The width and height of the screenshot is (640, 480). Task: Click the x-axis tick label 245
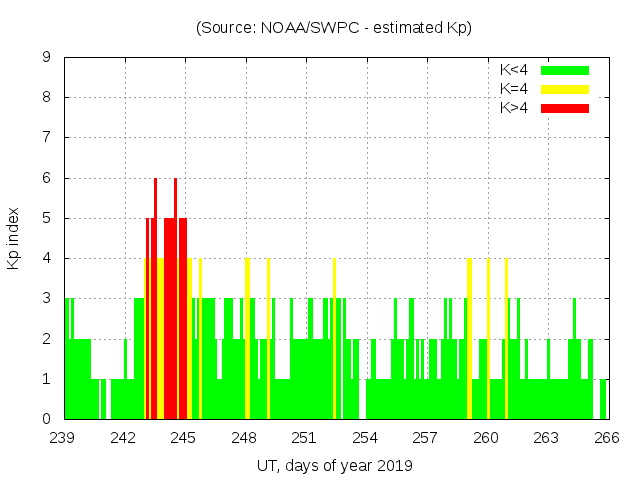pyautogui.click(x=184, y=438)
